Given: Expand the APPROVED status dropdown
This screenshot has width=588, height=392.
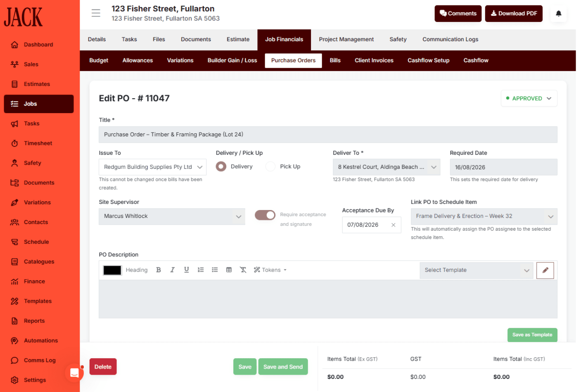Looking at the screenshot, I should click(x=529, y=98).
